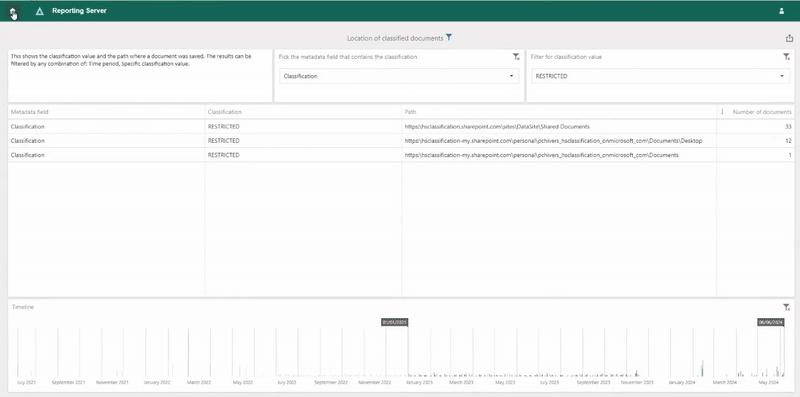Click March 2023 on the timeline axis
This screenshot has width=800, height=397.
point(461,382)
